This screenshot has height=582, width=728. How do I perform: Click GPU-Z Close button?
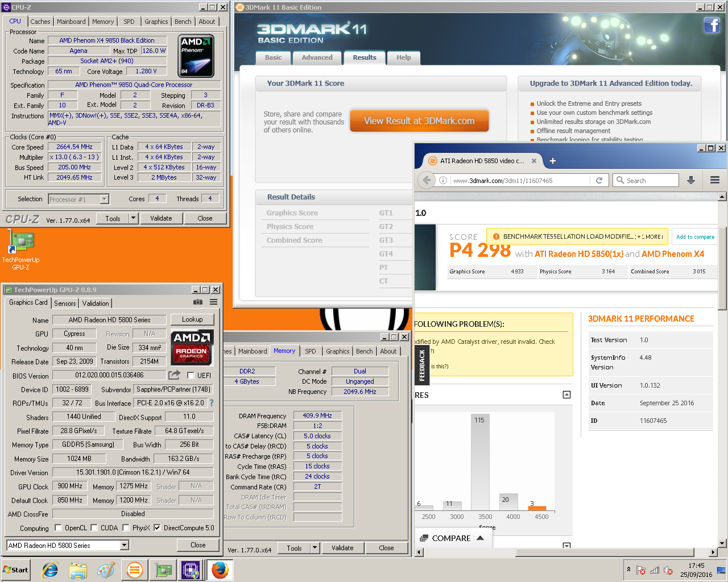click(x=198, y=545)
